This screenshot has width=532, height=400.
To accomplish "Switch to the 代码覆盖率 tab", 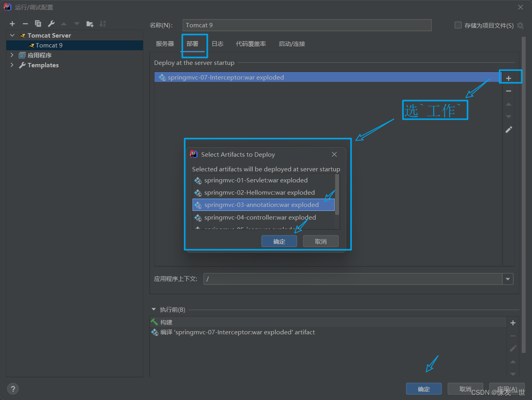I will pos(251,44).
